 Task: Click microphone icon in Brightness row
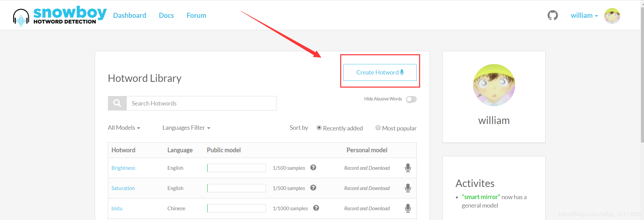408,168
